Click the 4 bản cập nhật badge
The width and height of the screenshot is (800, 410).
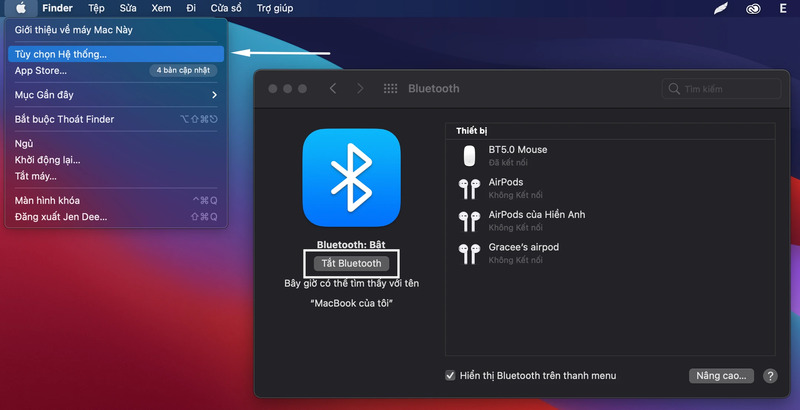pyautogui.click(x=183, y=70)
